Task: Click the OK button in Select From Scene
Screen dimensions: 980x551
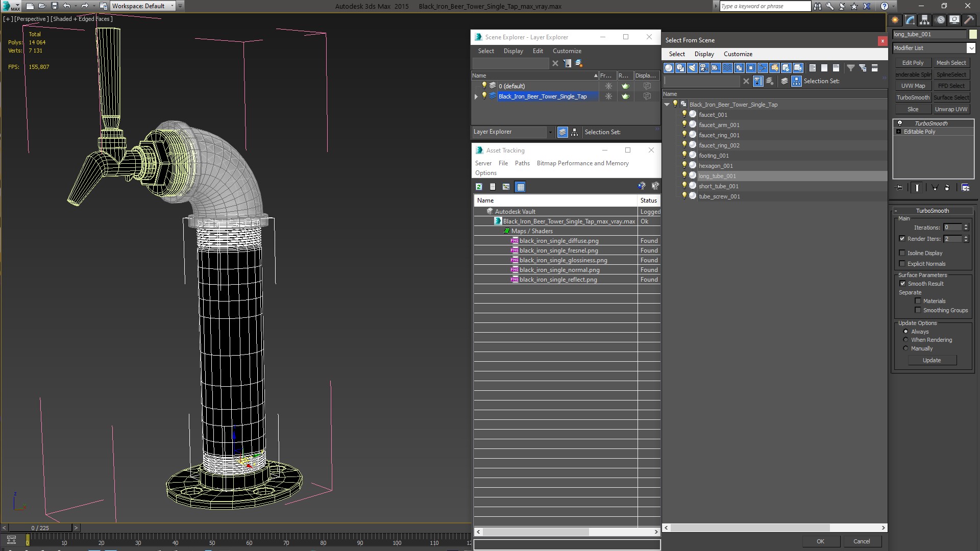Action: [x=820, y=541]
